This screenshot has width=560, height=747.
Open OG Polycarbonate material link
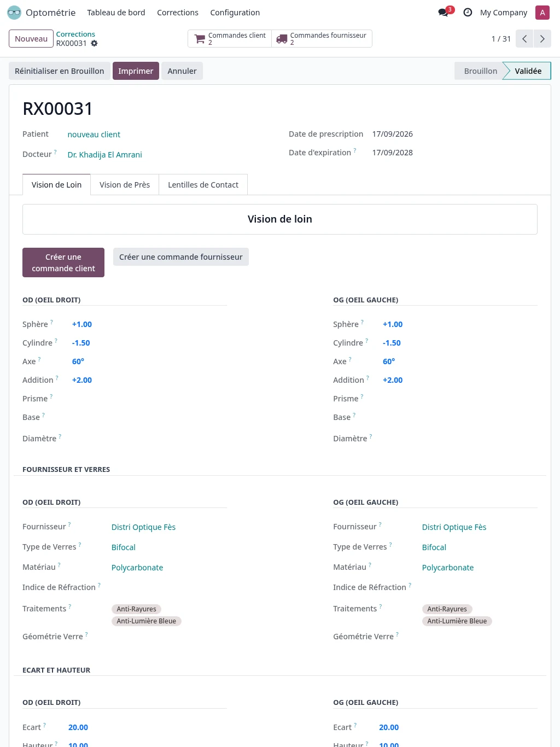point(448,568)
